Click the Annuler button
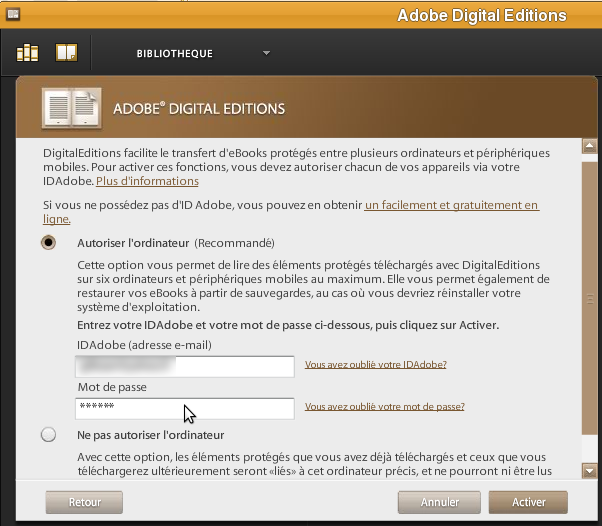 (x=439, y=502)
